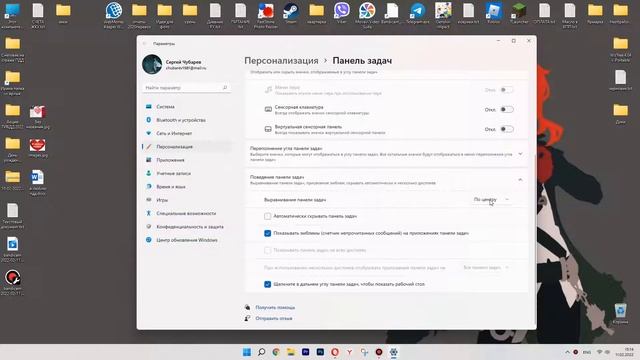
Task: Uncheck the show badges on taskbar apps checkbox
Action: pos(267,233)
